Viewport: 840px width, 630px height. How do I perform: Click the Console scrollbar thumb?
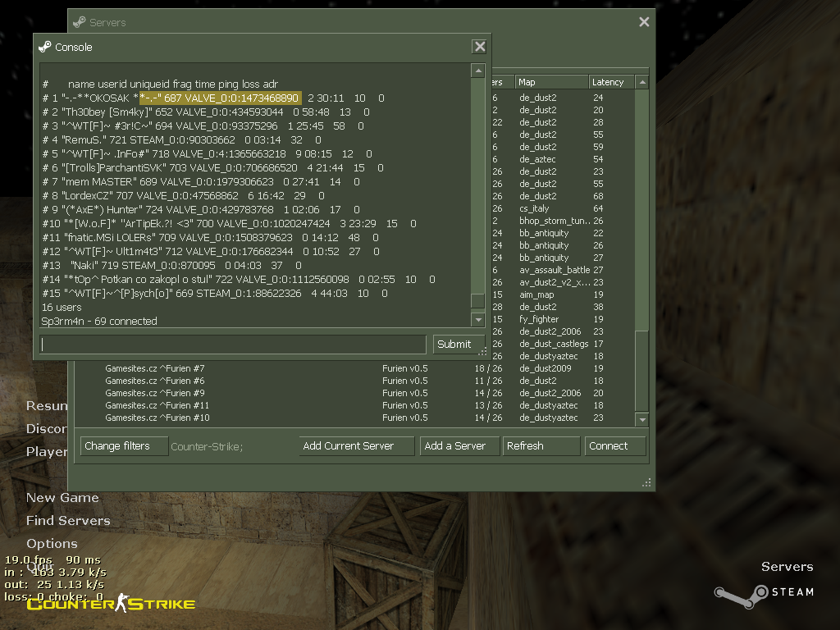pos(478,300)
